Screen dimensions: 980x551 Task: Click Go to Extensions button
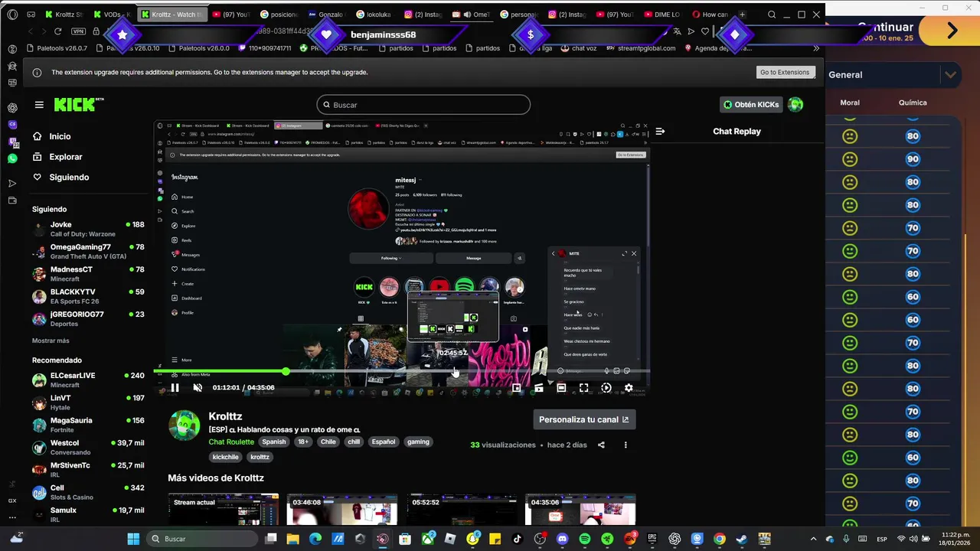pos(784,72)
